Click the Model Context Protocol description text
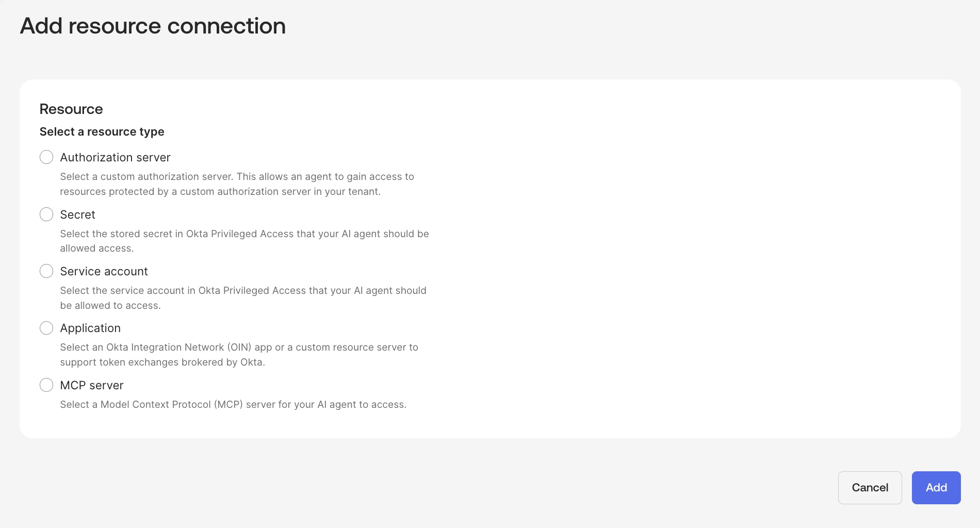The image size is (980, 528). (x=233, y=405)
